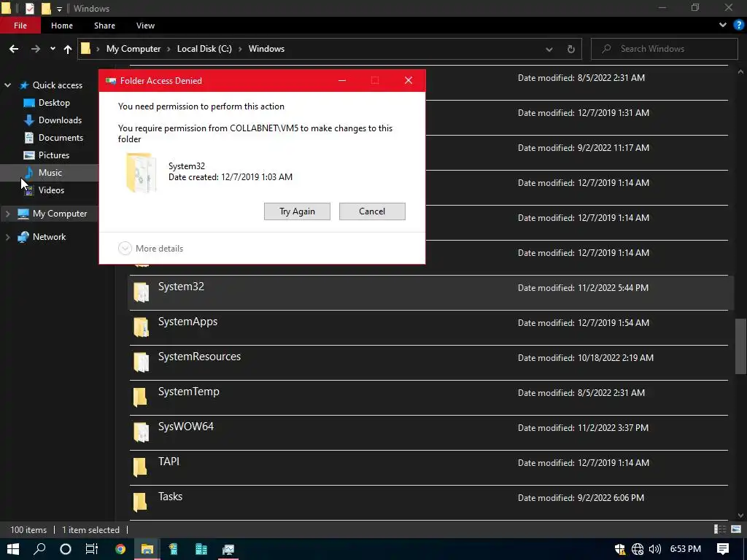Switch to the Home ribbon tab

click(62, 26)
